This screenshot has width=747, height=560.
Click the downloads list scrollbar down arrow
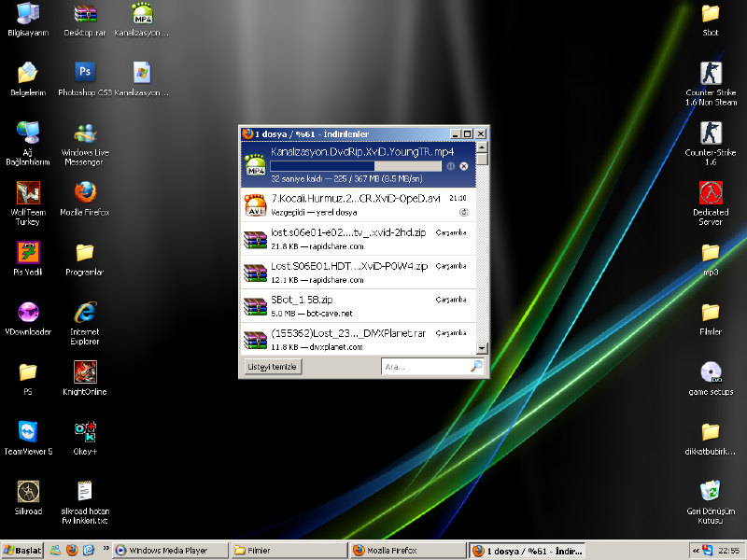482,348
